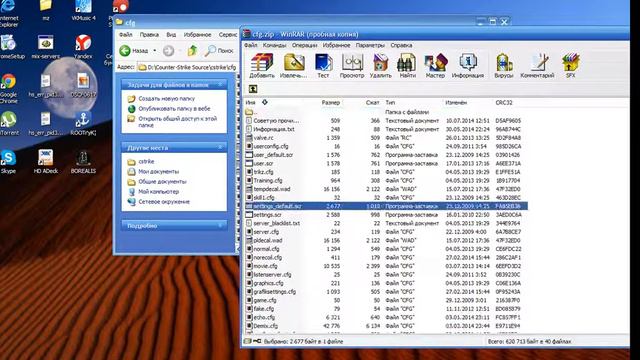Click the Назад back button in Explorer

tap(134, 51)
